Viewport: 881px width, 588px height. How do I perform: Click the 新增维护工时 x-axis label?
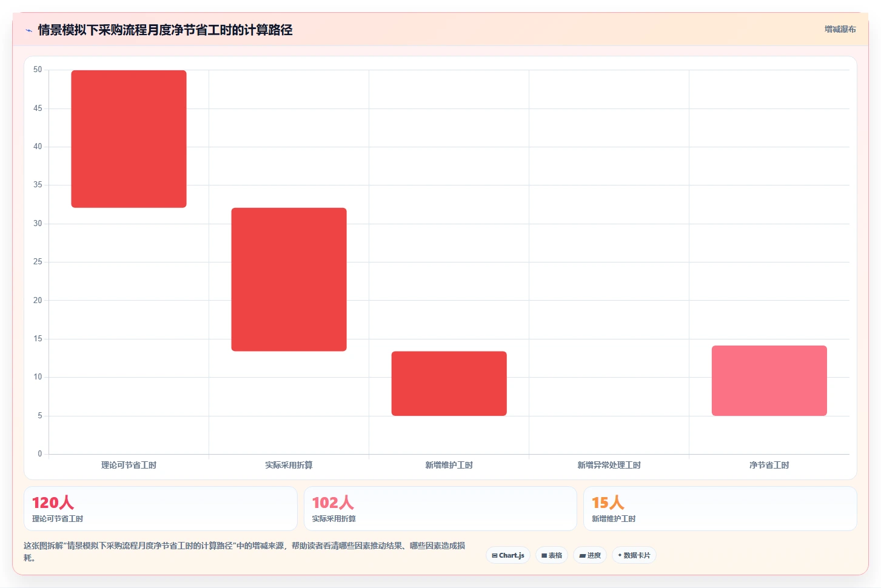(x=449, y=465)
